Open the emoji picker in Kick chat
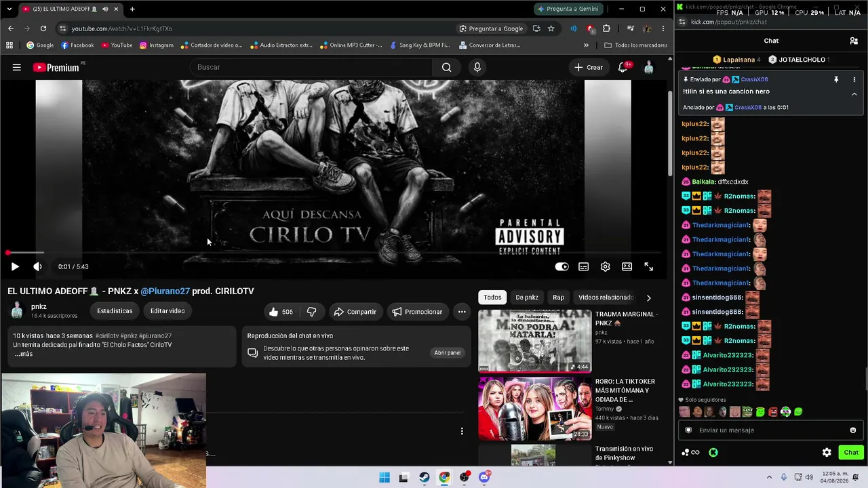The width and height of the screenshot is (868, 488). click(853, 430)
